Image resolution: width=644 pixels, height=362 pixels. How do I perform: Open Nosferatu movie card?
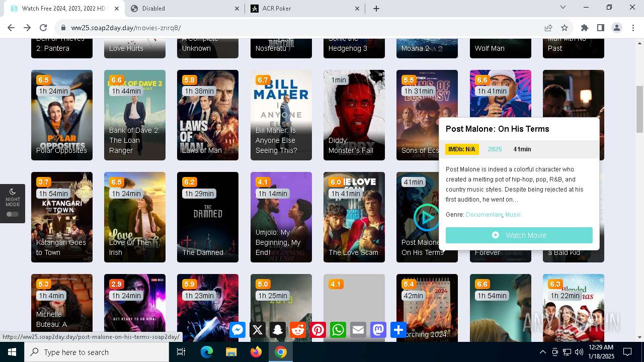[281, 48]
